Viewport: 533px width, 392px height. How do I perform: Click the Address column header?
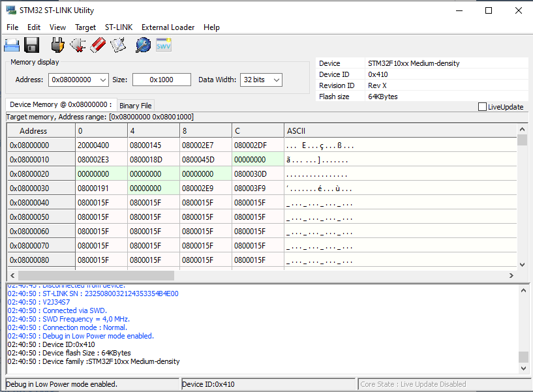[x=41, y=131]
